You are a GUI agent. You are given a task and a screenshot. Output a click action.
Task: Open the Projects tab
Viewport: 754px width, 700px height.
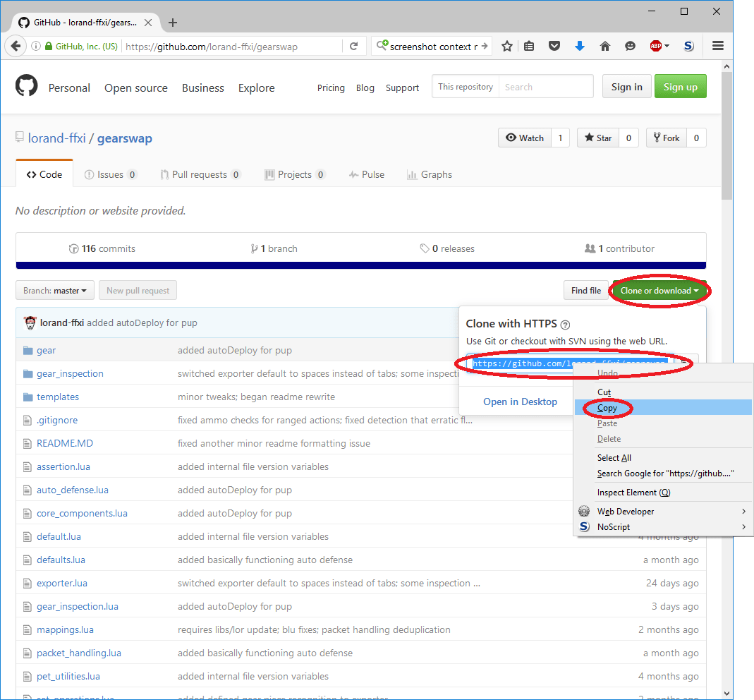[x=295, y=174]
